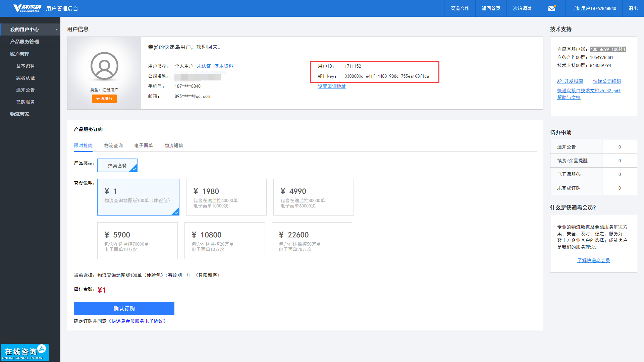Click 商务合作QQ群 number 1054978381
The width and height of the screenshot is (644, 362).
pyautogui.click(x=602, y=57)
